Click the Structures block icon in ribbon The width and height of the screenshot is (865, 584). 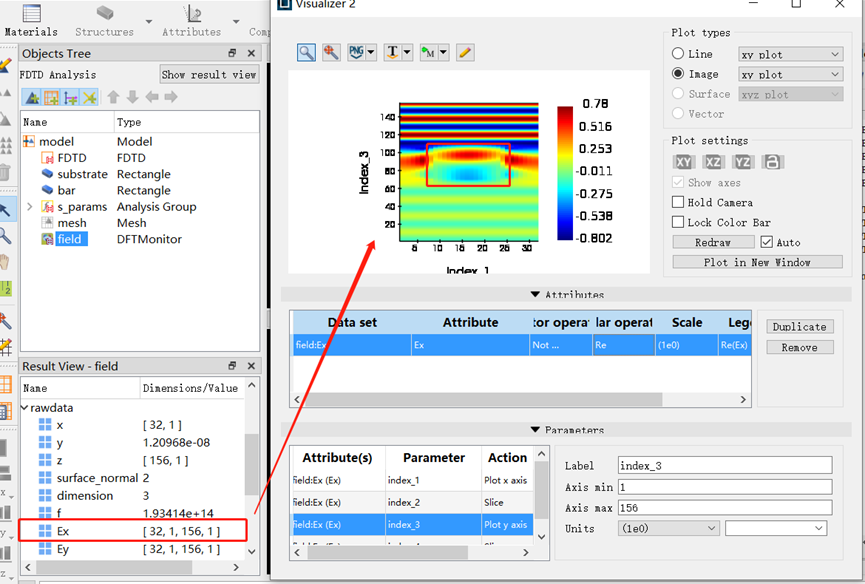coord(104,13)
